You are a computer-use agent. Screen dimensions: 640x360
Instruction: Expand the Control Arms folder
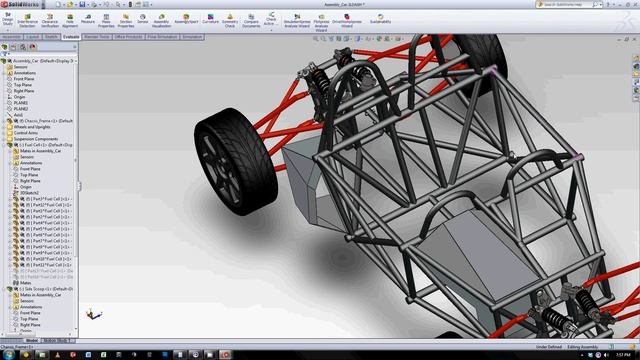tap(4, 133)
